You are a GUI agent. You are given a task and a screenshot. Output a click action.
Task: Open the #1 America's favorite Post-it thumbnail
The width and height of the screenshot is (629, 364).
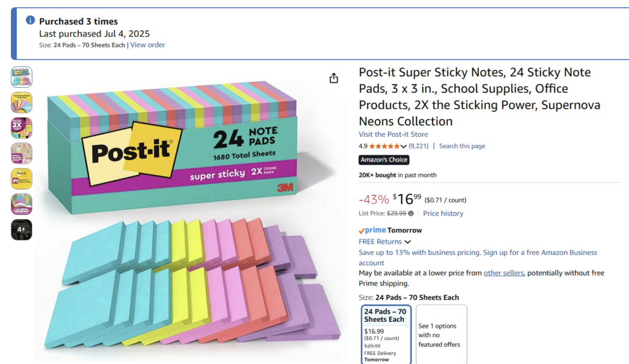[x=21, y=179]
